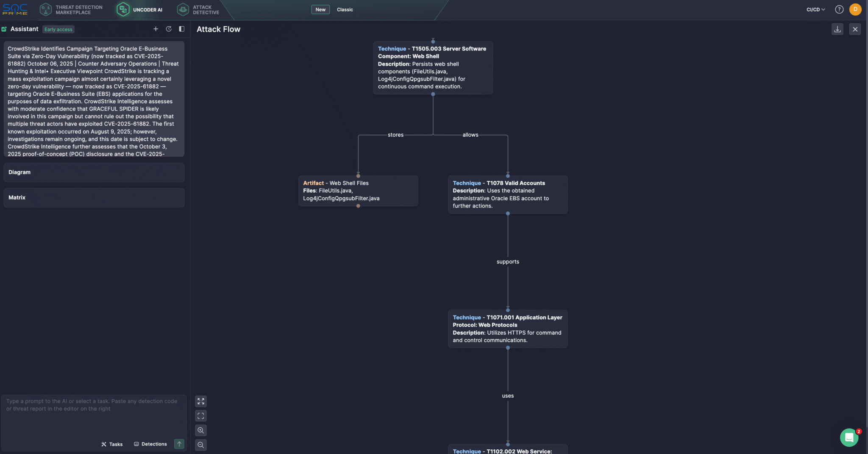Collapse the Assistant sidebar panel

(182, 29)
